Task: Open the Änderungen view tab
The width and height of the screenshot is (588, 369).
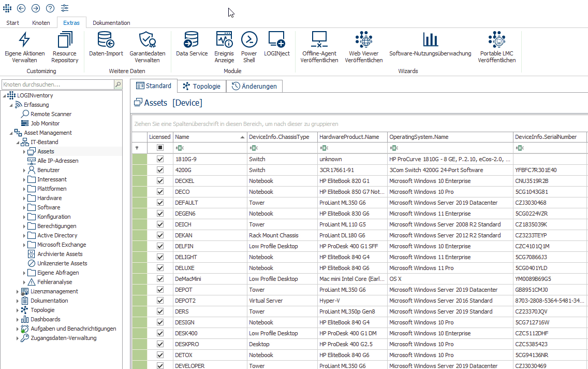Action: [x=254, y=86]
